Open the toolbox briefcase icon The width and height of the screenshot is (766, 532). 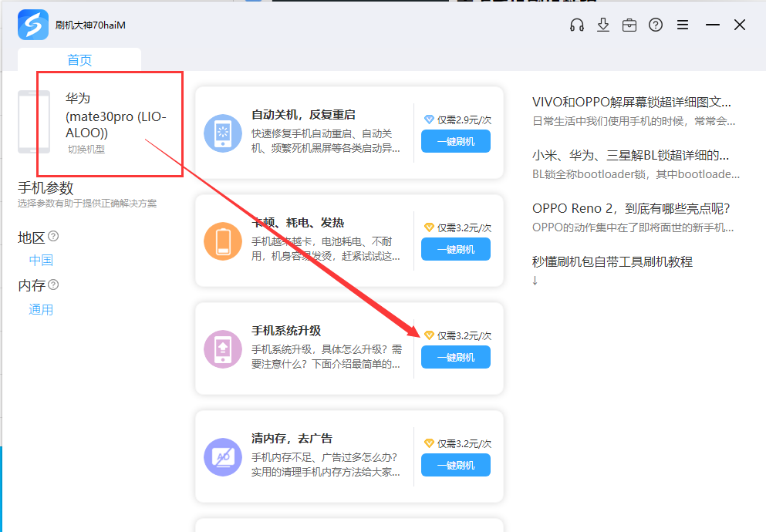tap(629, 25)
